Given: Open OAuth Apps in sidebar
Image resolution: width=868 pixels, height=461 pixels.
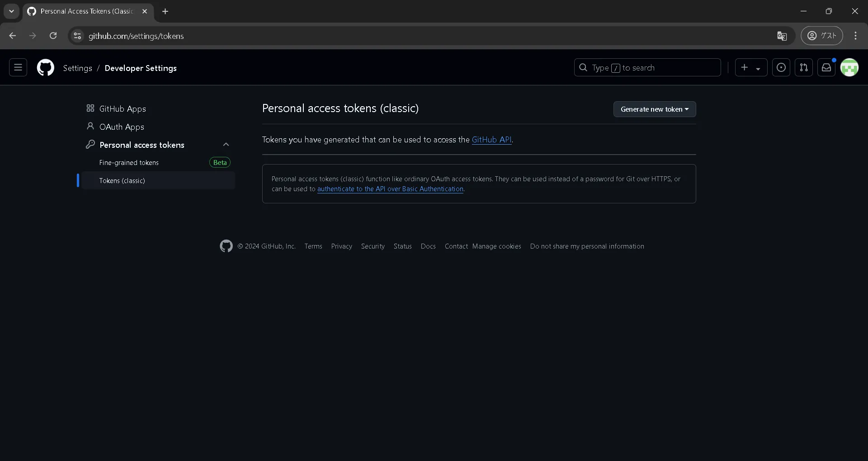Looking at the screenshot, I should [x=122, y=127].
